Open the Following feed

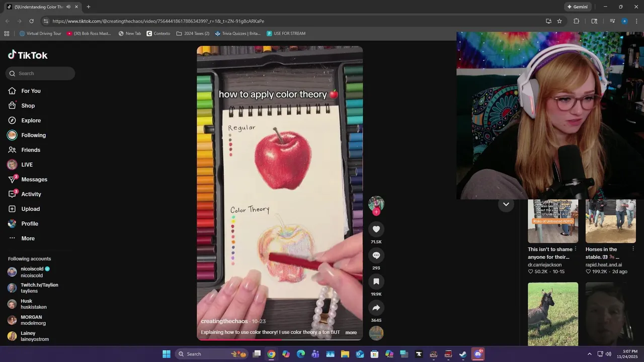tap(33, 135)
